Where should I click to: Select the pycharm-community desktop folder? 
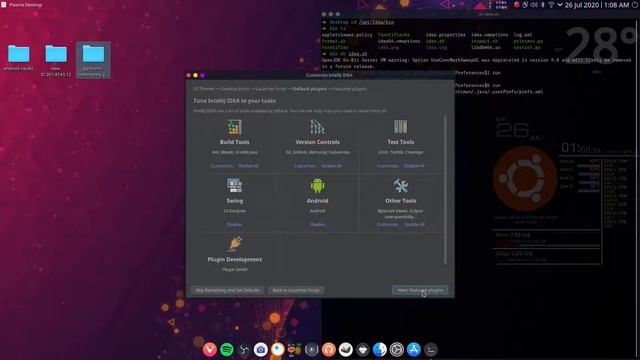93,60
